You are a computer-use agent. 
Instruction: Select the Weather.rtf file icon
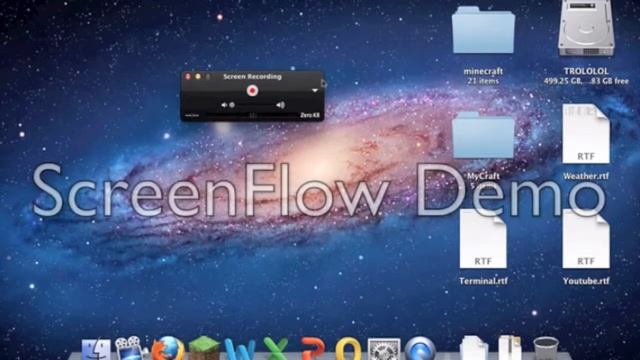[586, 134]
